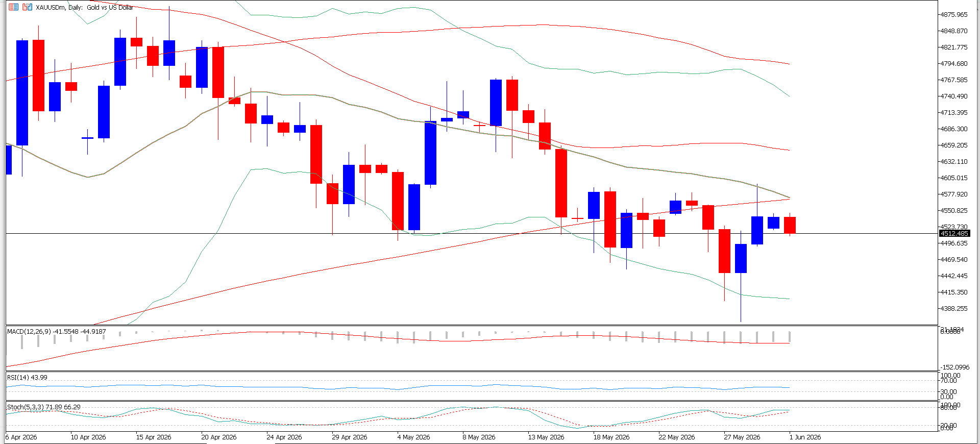Select the 4388.255 price scale value
Image resolution: width=980 pixels, height=444 pixels.
tap(954, 309)
